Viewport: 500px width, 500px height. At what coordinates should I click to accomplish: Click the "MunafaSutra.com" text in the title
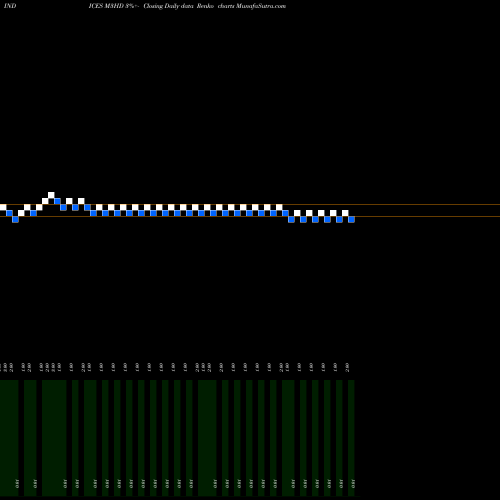click(x=261, y=6)
